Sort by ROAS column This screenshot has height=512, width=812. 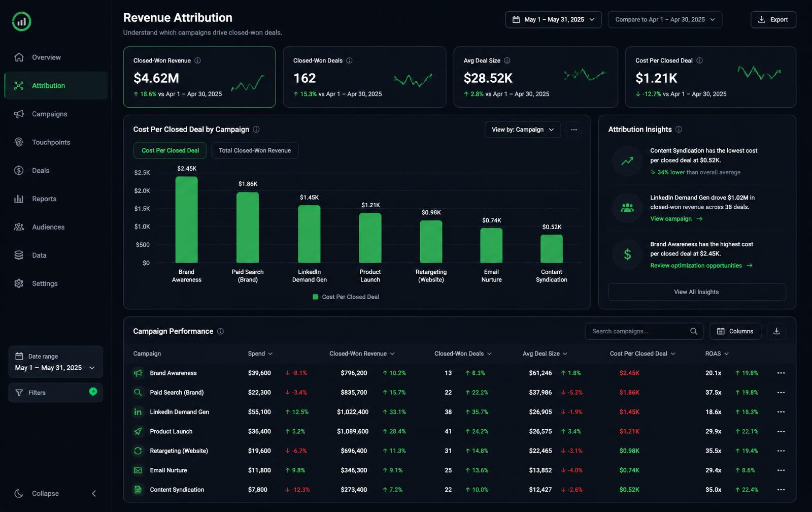coord(717,354)
